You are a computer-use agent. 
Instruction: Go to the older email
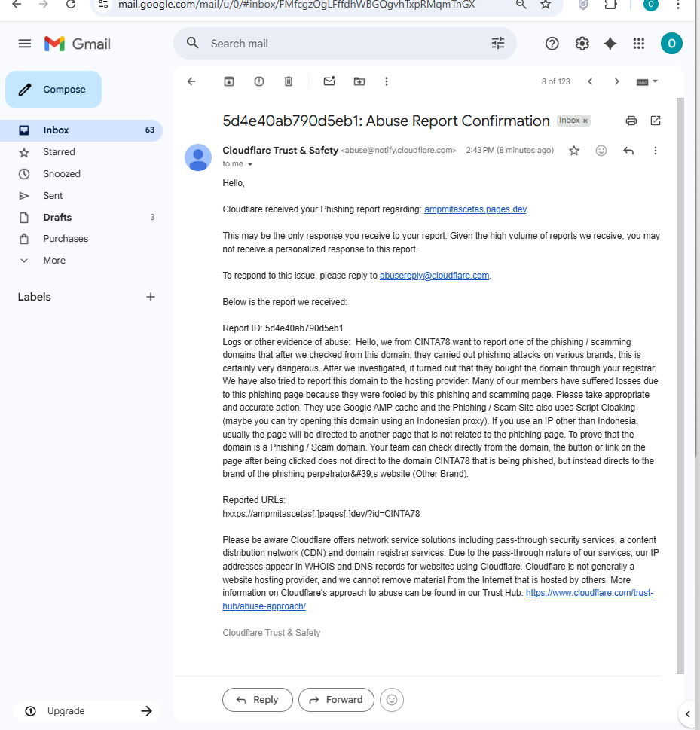point(616,81)
